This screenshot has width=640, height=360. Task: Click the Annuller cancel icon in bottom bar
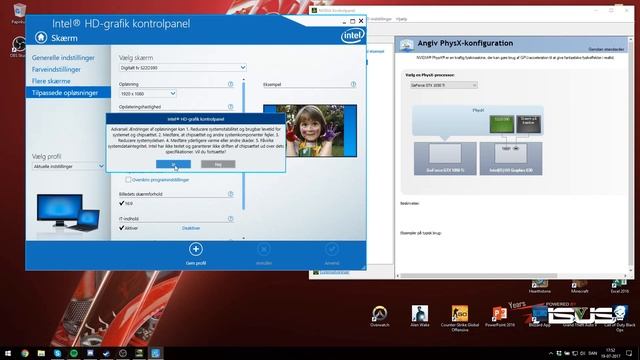pos(264,249)
